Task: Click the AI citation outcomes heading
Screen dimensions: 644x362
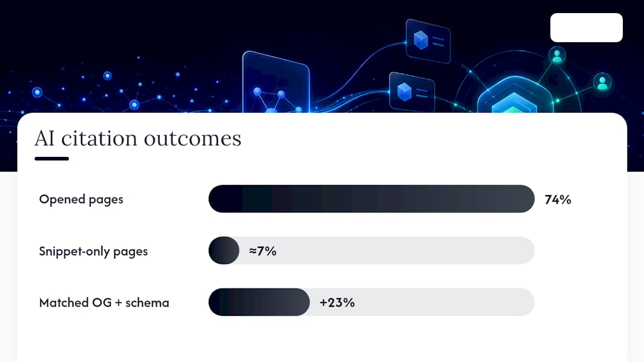Action: [x=138, y=138]
